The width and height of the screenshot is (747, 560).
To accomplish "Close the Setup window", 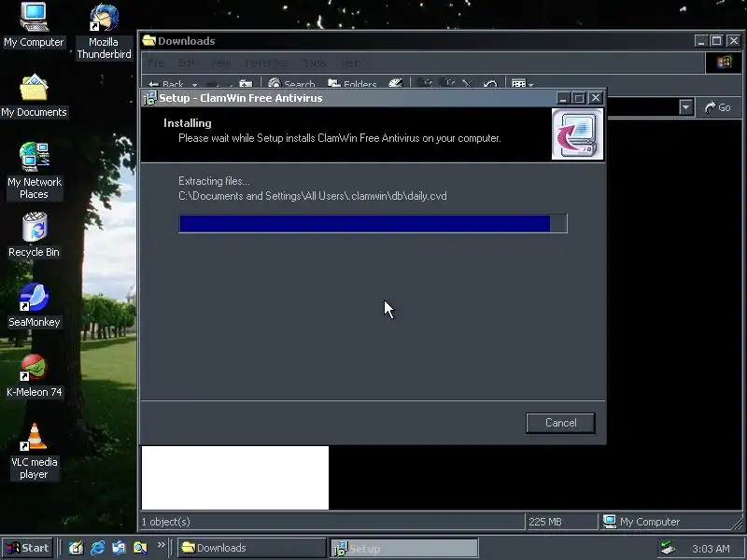I will (596, 98).
